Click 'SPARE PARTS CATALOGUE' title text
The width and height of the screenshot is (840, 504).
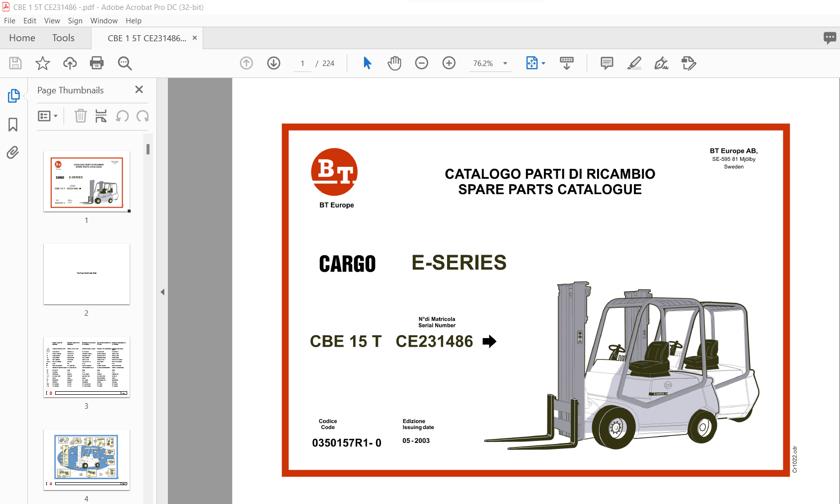[x=550, y=189]
